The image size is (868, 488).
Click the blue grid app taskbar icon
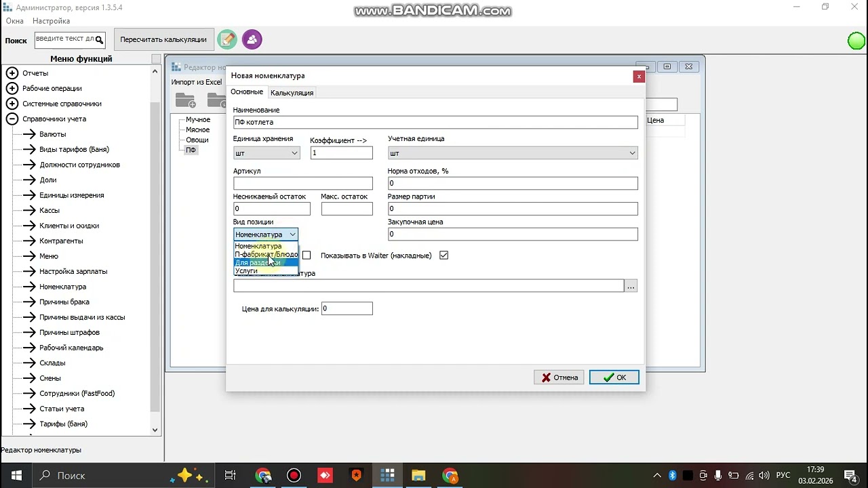(x=387, y=475)
